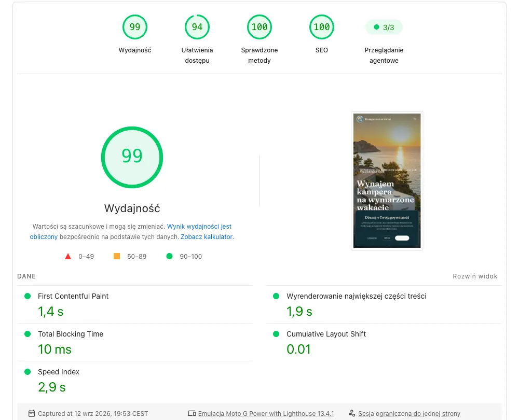
Task: Select the Sprawdzone metody gauge
Action: [x=259, y=27]
